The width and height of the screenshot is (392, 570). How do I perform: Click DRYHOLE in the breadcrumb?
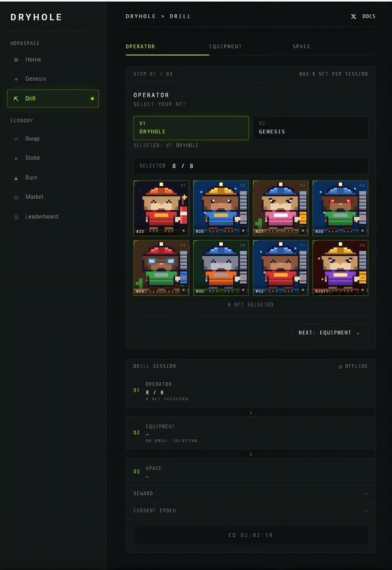[141, 16]
